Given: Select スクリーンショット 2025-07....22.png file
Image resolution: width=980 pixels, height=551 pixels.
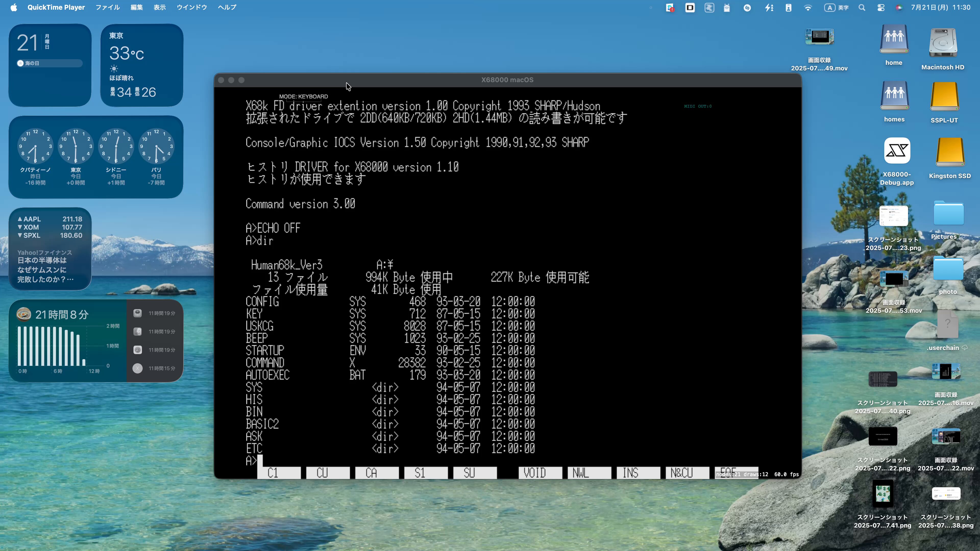Looking at the screenshot, I should coord(883,436).
